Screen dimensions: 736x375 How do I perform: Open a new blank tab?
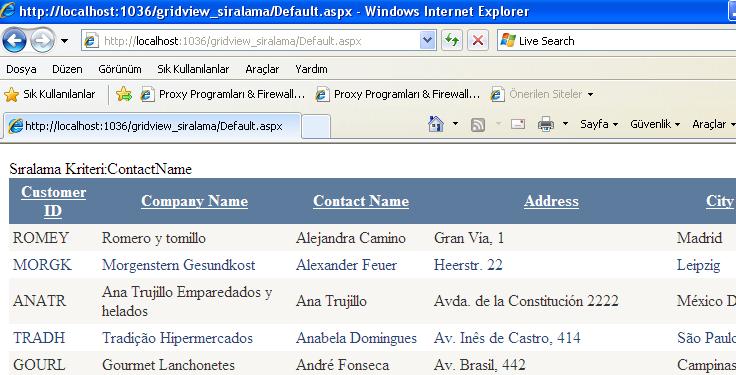click(x=316, y=126)
